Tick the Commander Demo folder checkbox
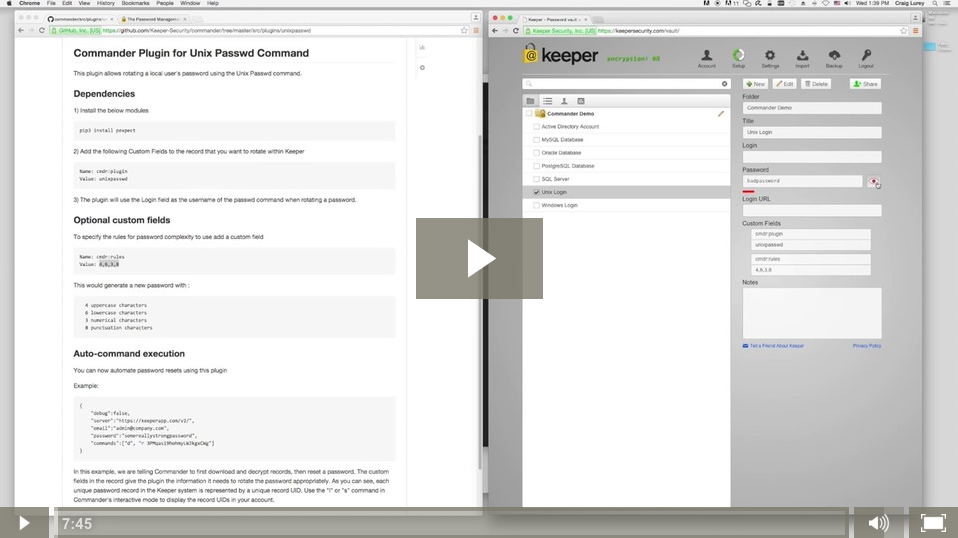 click(529, 114)
